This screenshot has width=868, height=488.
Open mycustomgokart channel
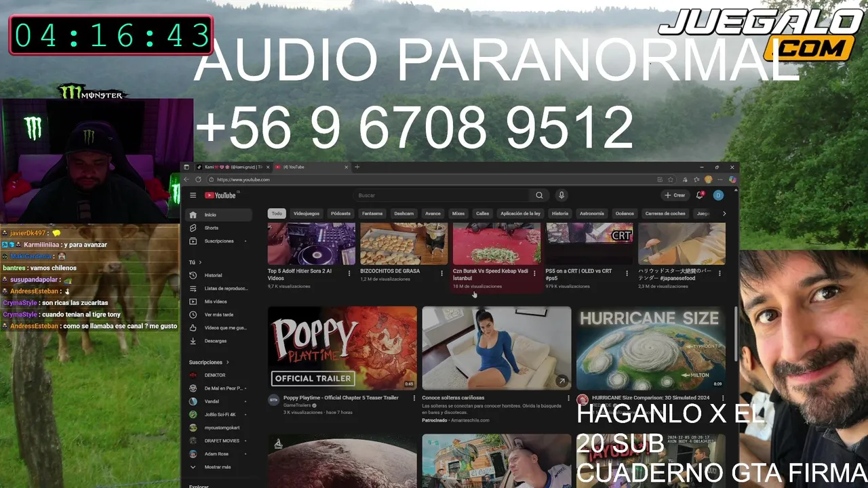tap(218, 428)
